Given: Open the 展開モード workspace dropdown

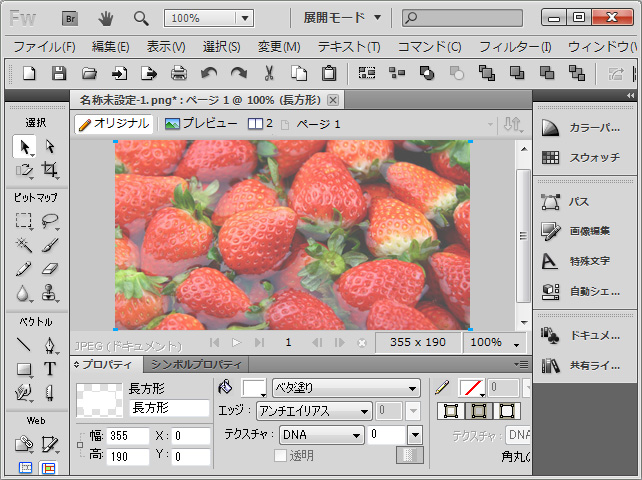Looking at the screenshot, I should 342,18.
